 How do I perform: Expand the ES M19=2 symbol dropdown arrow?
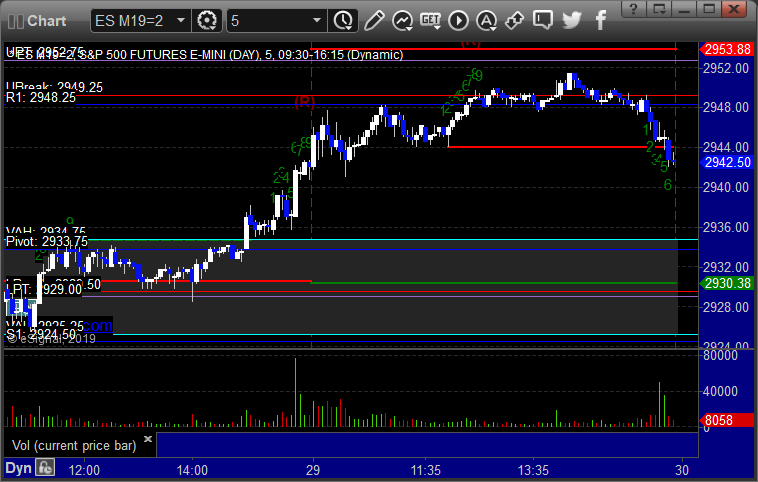point(181,21)
